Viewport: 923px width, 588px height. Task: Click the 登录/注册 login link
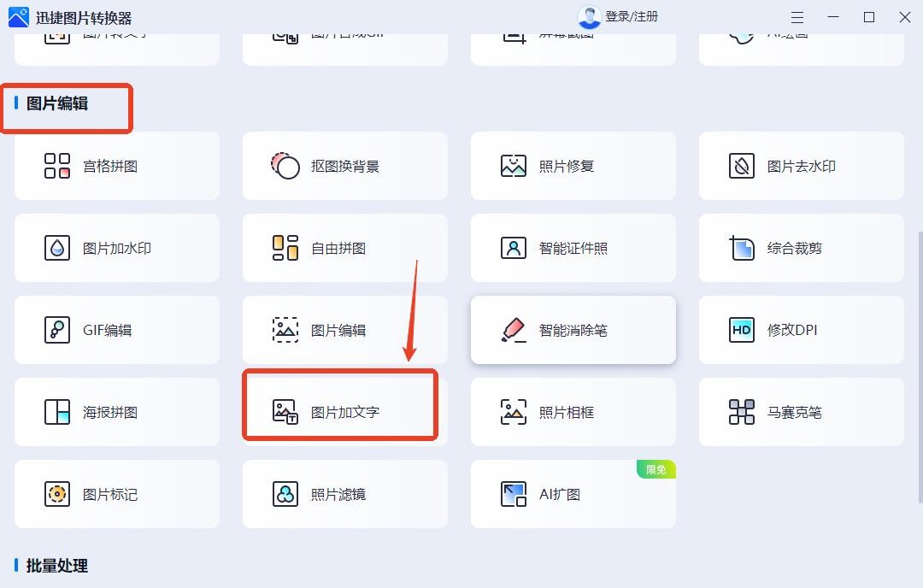tap(631, 16)
